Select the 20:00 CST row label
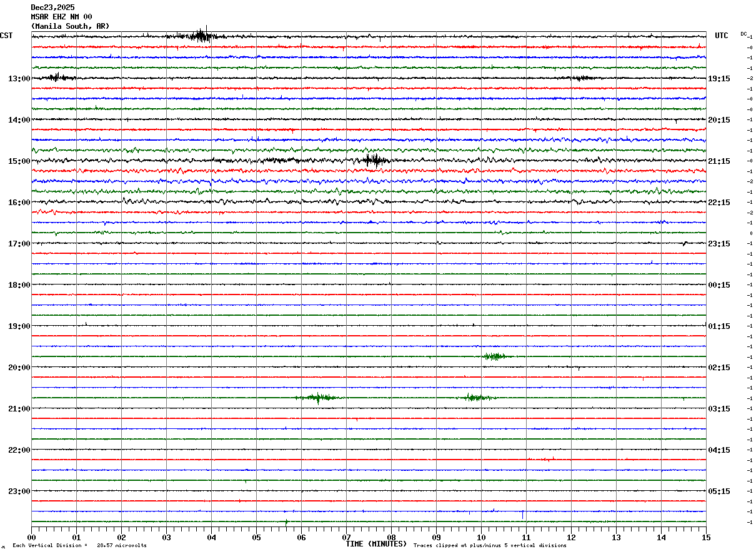This screenshot has height=554, width=756. tap(19, 368)
